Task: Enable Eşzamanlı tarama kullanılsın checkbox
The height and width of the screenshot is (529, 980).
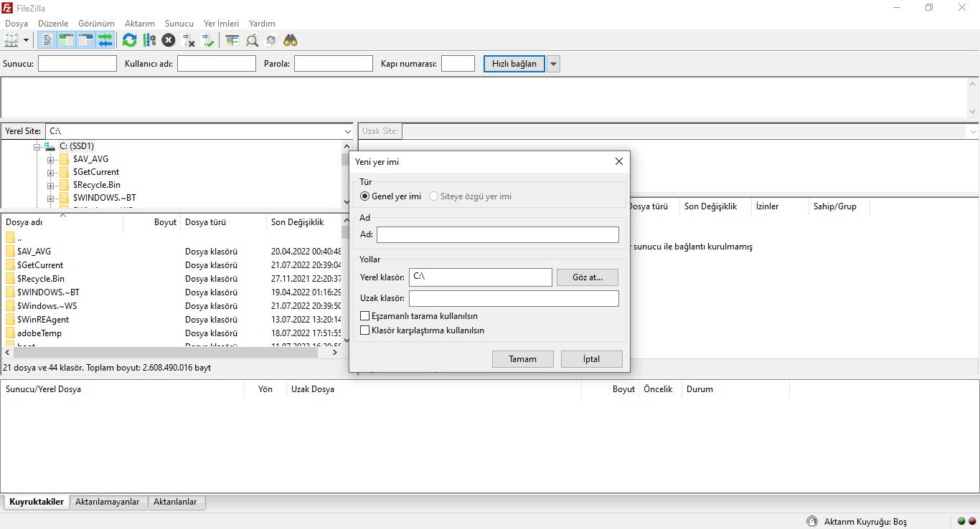Action: (x=365, y=316)
